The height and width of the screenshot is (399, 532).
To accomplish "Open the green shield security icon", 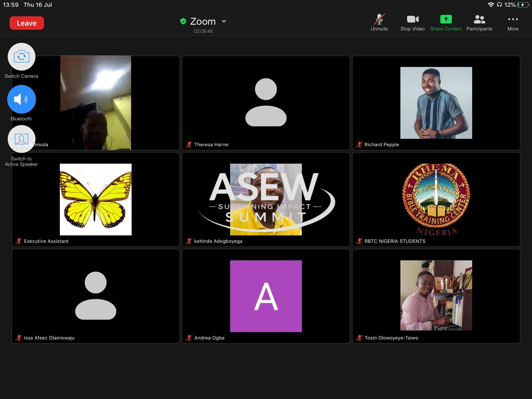I will [x=183, y=21].
